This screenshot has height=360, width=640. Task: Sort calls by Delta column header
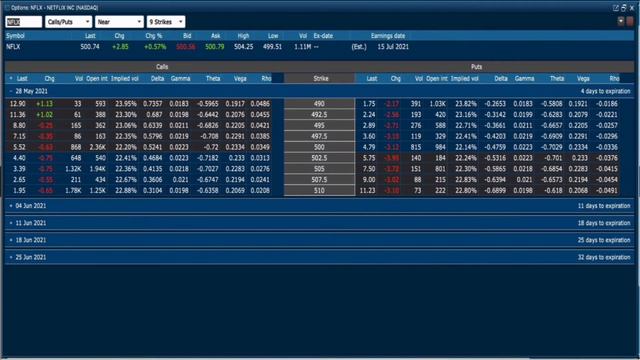pyautogui.click(x=157, y=78)
